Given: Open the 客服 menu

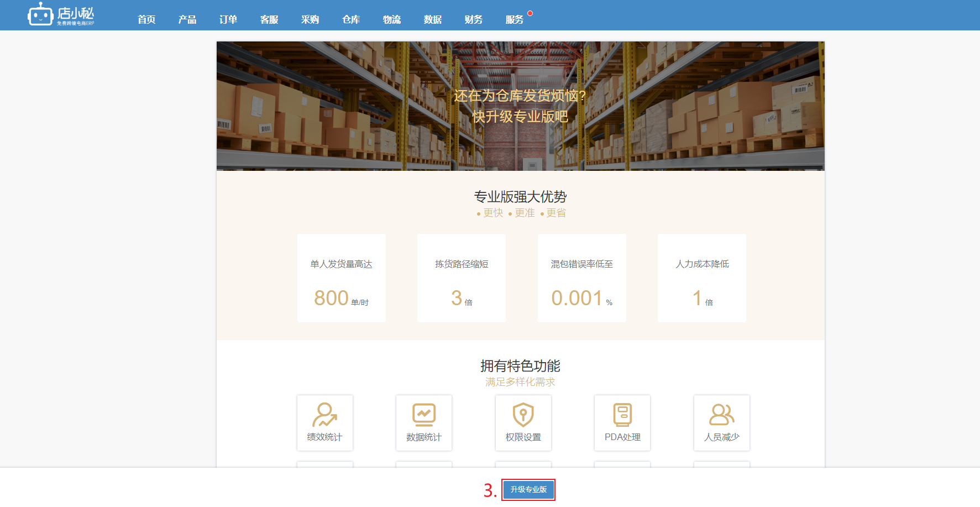Looking at the screenshot, I should click(269, 19).
